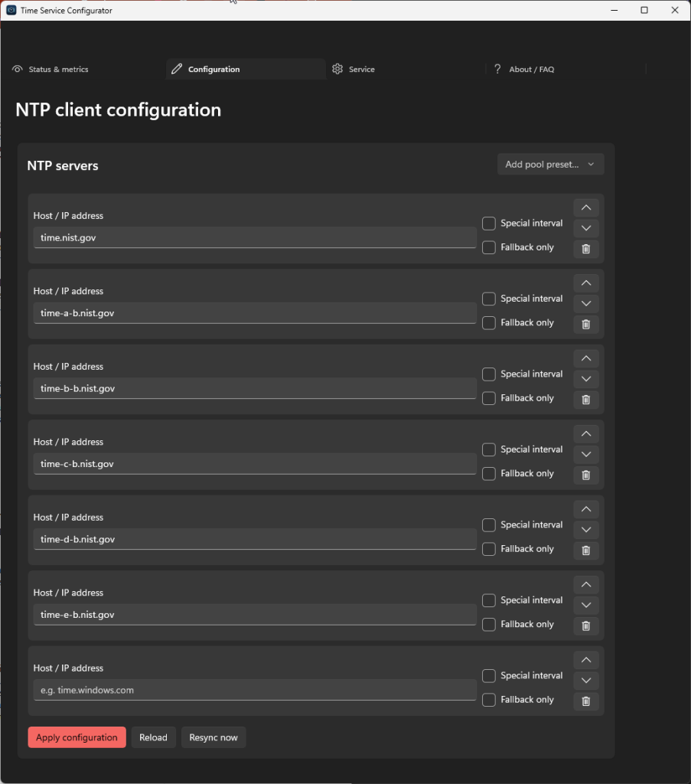
Task: Move time-b-b.nist.gov server down
Action: pyautogui.click(x=586, y=379)
